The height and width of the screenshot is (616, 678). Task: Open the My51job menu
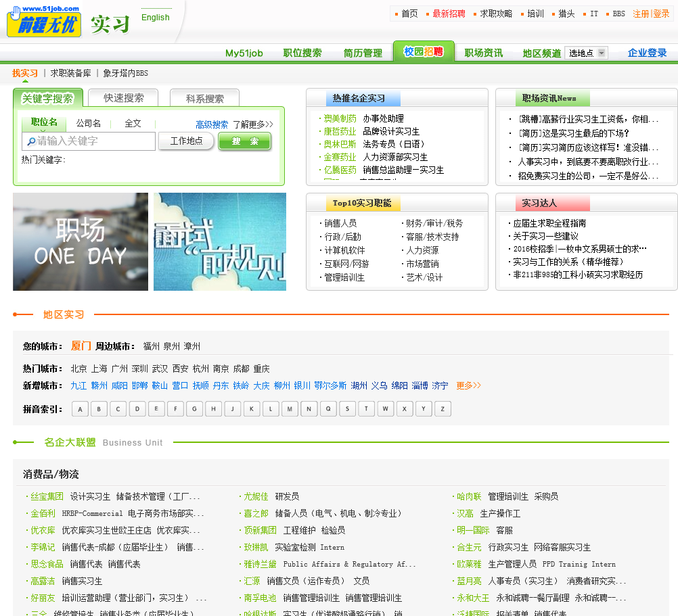(x=244, y=53)
